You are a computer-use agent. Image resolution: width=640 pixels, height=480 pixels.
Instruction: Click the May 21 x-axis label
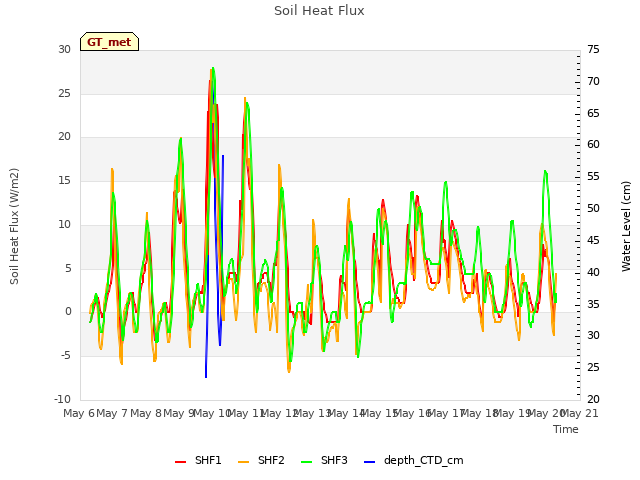click(x=580, y=413)
